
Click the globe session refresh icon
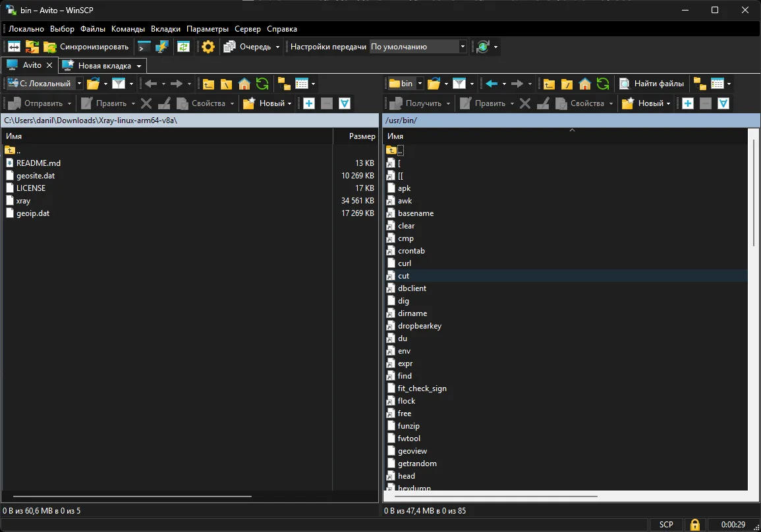(483, 47)
